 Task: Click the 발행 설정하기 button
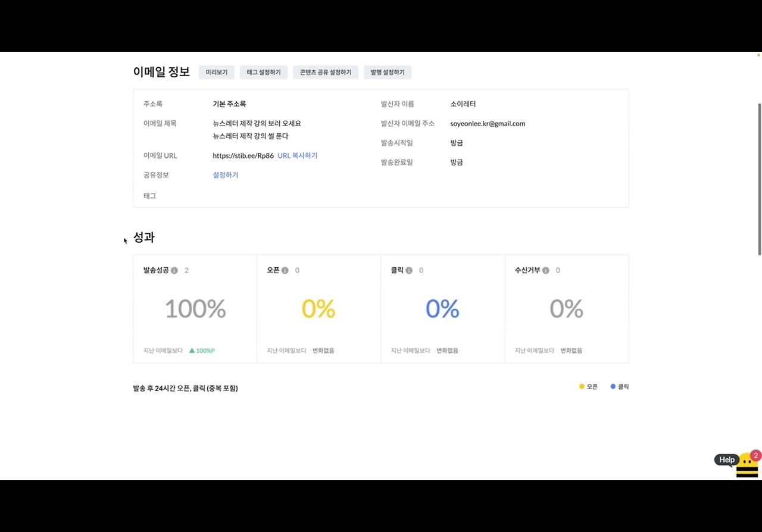coord(388,73)
